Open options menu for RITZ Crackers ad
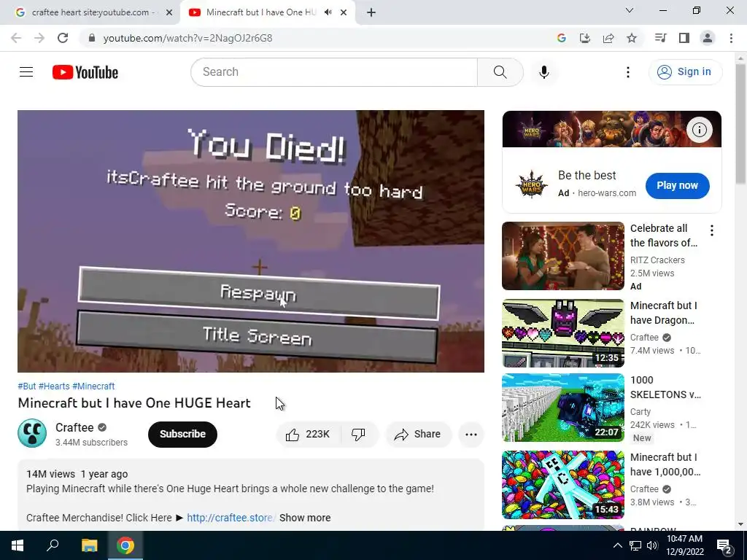Image resolution: width=747 pixels, height=560 pixels. [712, 230]
